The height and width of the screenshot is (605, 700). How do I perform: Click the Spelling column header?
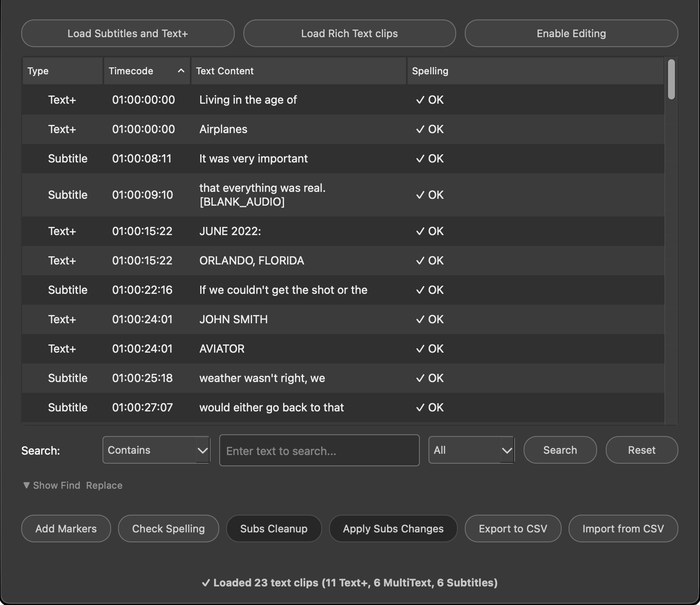[535, 71]
